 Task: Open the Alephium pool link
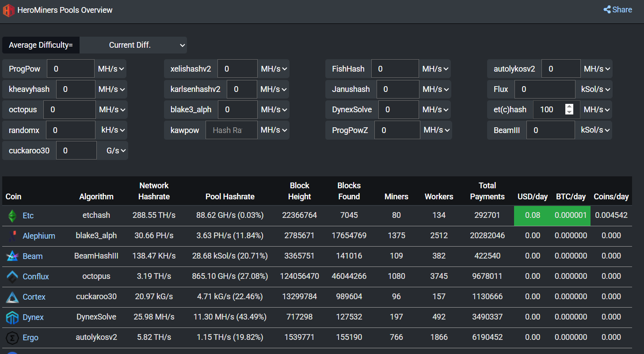39,236
